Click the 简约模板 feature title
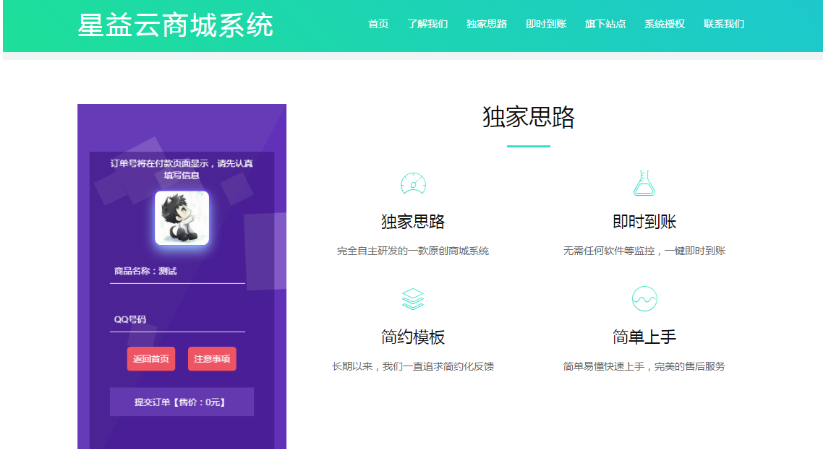826x449 pixels. click(413, 337)
